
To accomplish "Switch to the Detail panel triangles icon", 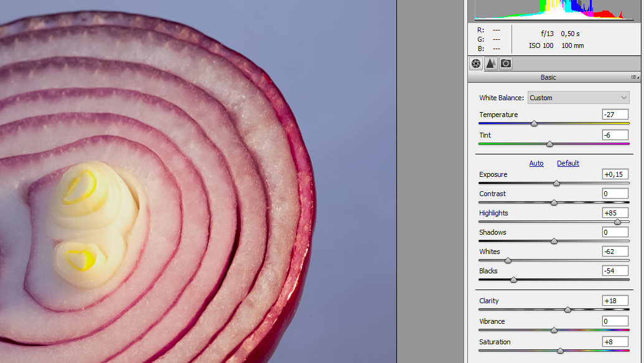I will [x=491, y=64].
